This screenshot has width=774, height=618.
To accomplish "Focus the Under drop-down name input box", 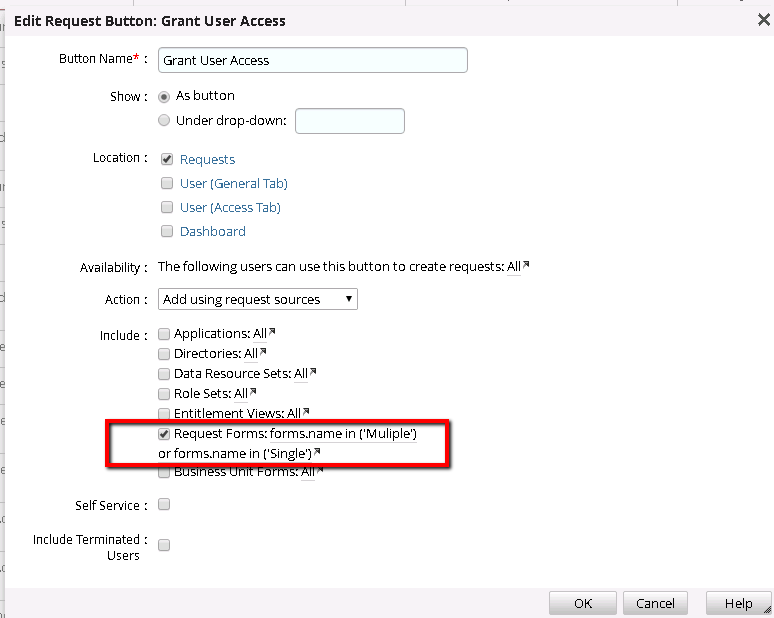I will 349,121.
